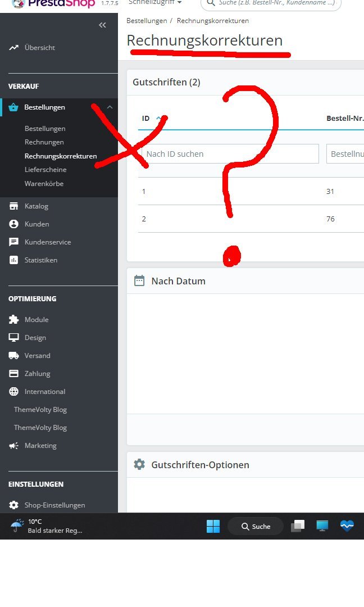Click the Nach Datum calendar icon
364x607 pixels.
pyautogui.click(x=139, y=280)
